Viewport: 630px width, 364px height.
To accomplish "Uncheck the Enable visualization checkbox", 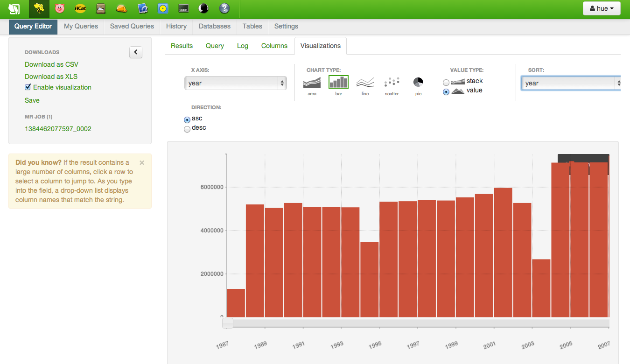I will (28, 87).
